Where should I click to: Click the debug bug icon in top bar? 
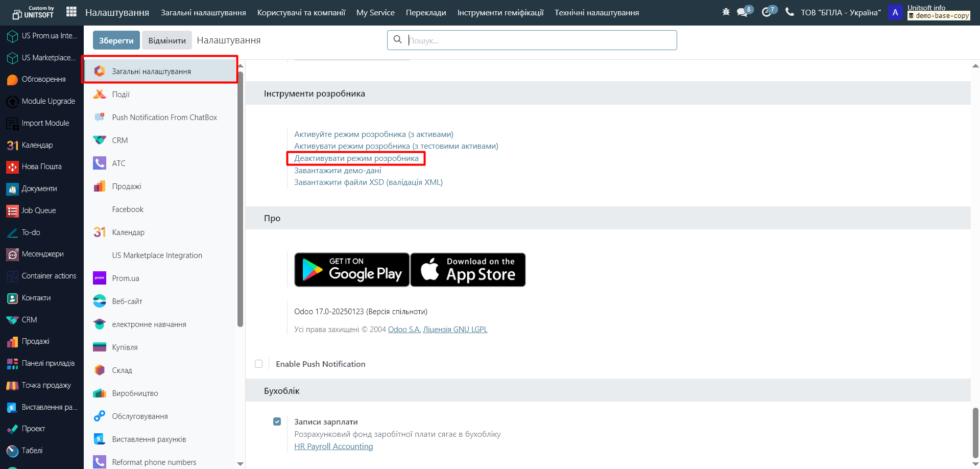tap(726, 12)
